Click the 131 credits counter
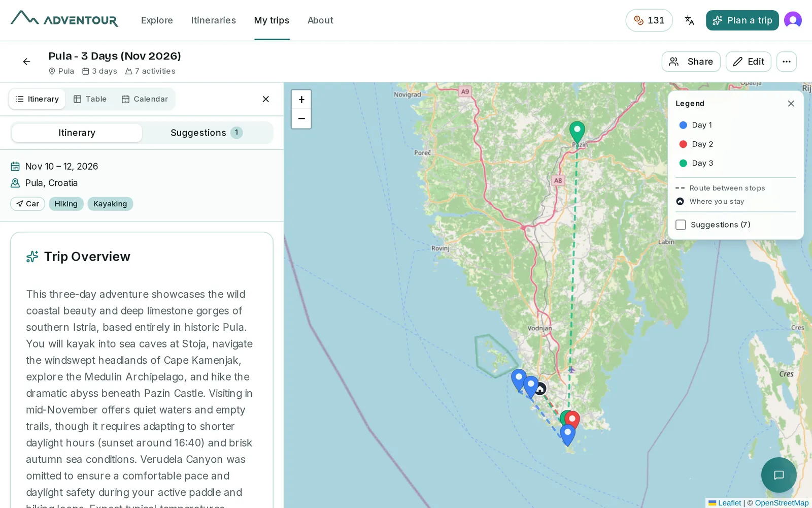 click(x=649, y=20)
